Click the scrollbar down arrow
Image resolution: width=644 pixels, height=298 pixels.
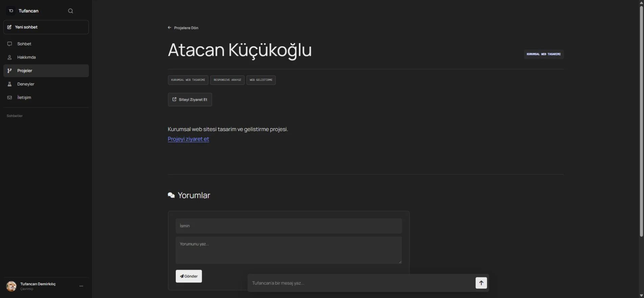pos(641,296)
